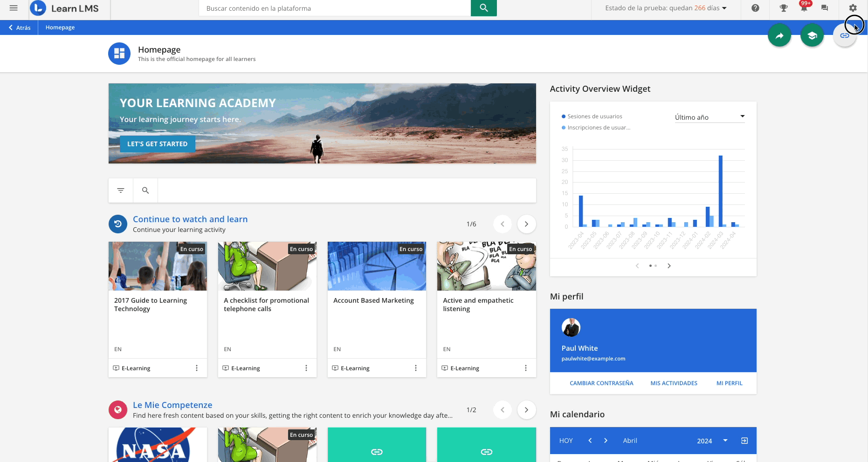Image resolution: width=868 pixels, height=462 pixels.
Task: Go to next page of Le Mie Competenze
Action: pyautogui.click(x=526, y=410)
